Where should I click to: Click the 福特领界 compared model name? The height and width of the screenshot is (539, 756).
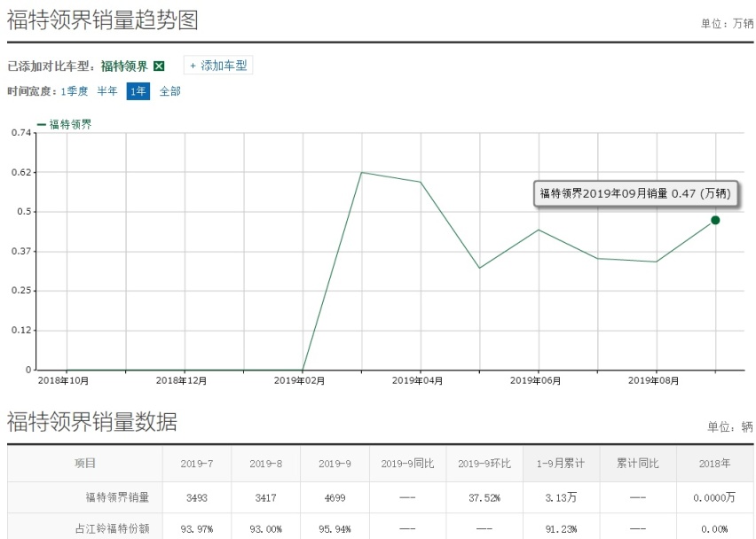(124, 66)
